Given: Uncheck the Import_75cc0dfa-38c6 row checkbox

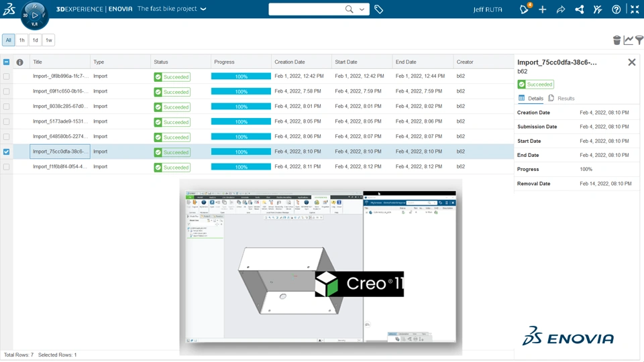Looking at the screenshot, I should pyautogui.click(x=6, y=152).
